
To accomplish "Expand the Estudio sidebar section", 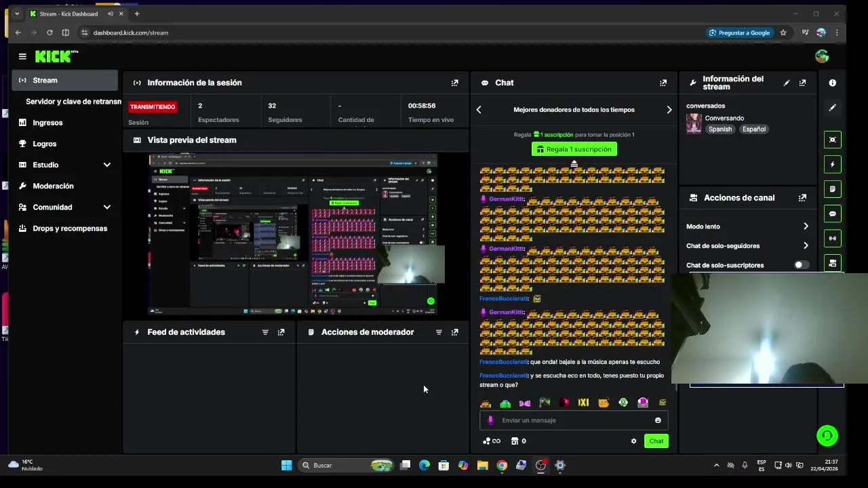I will pos(106,165).
